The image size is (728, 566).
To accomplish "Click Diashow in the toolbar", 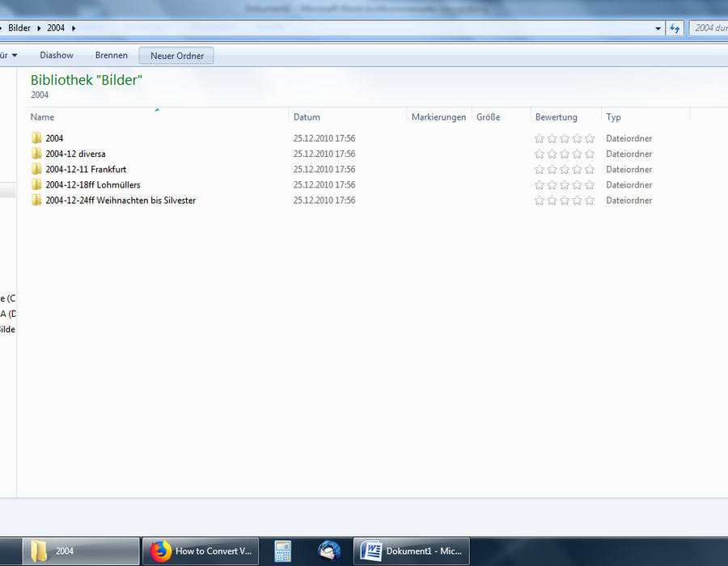I will coord(57,55).
